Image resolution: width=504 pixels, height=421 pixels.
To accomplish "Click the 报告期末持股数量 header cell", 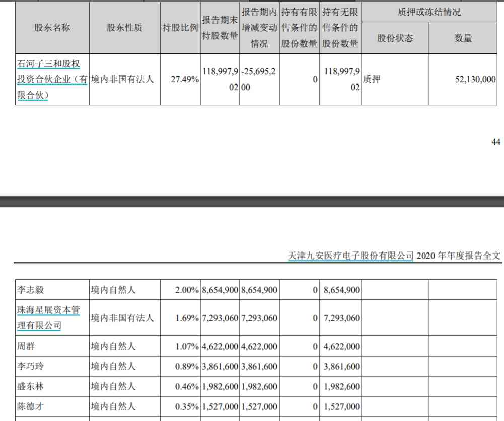I will (x=220, y=28).
